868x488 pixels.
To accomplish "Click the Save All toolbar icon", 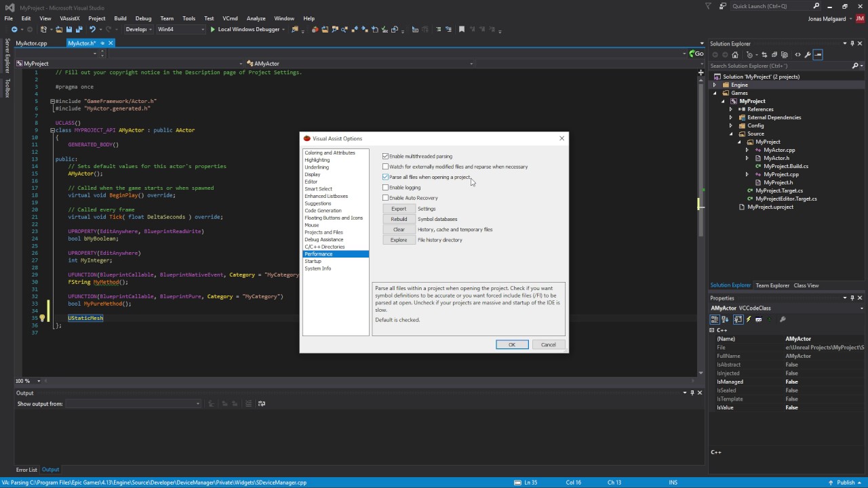I will pyautogui.click(x=79, y=29).
